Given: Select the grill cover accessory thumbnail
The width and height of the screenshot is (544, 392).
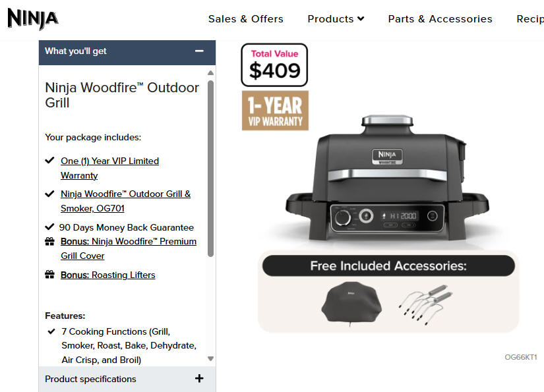Looking at the screenshot, I should coord(351,304).
